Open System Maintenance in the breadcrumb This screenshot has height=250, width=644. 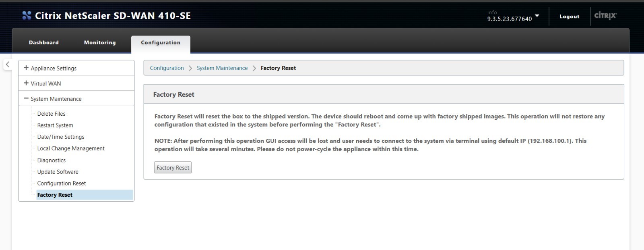222,68
